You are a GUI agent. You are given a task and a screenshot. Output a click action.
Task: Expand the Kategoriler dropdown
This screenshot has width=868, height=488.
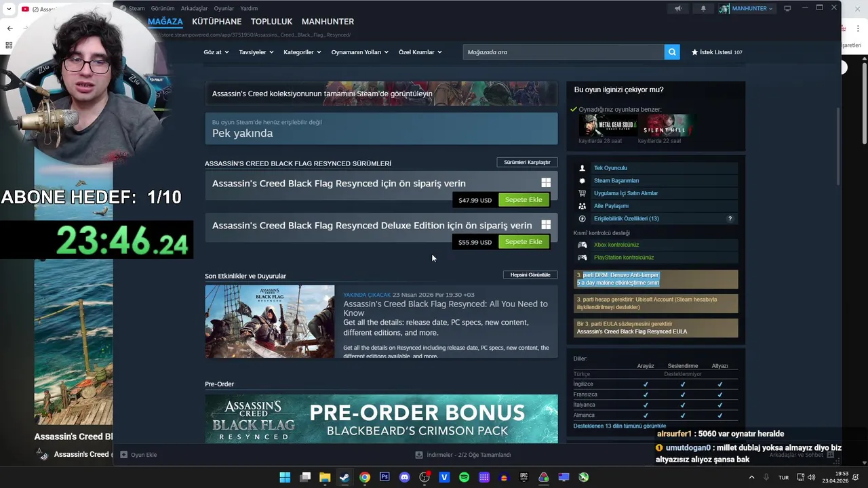tap(302, 52)
